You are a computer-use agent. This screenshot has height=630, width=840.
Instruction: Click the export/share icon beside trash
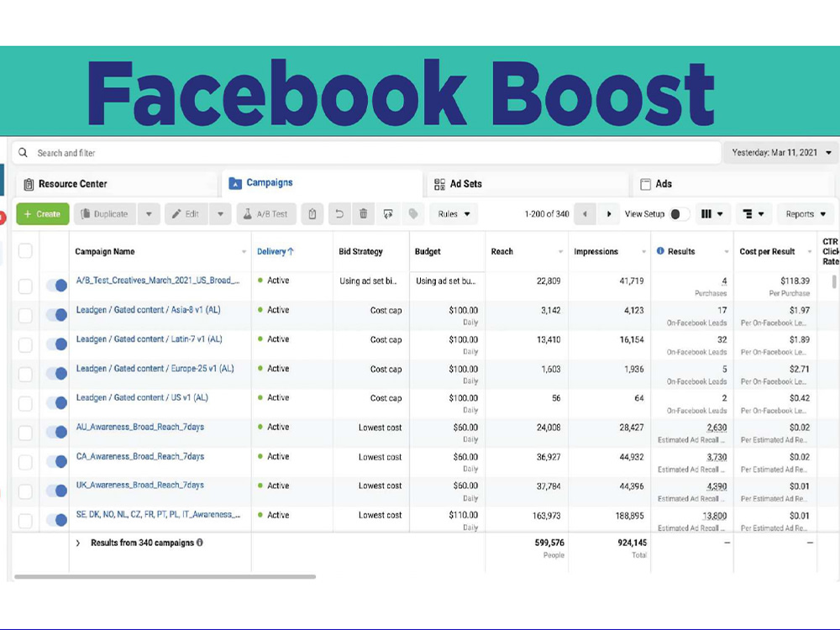[x=388, y=213]
